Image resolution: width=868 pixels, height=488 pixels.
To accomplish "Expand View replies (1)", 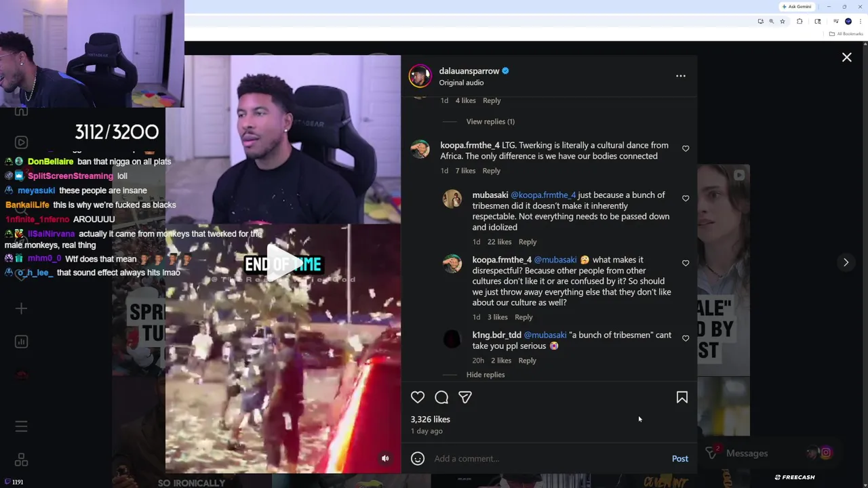I will point(490,121).
